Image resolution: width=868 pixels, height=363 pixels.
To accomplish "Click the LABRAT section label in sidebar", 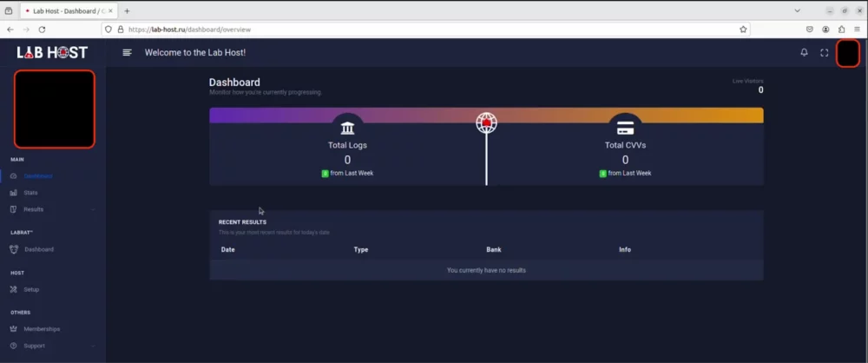I will point(22,233).
